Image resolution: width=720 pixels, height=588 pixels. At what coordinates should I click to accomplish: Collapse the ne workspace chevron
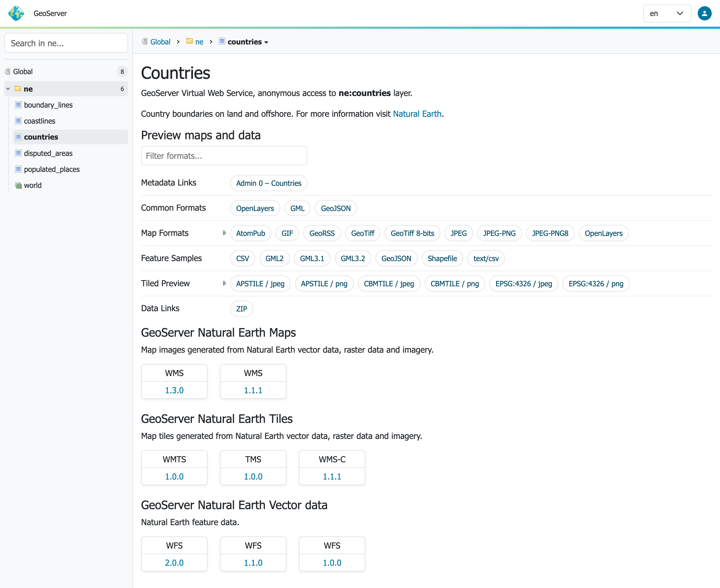coord(8,89)
